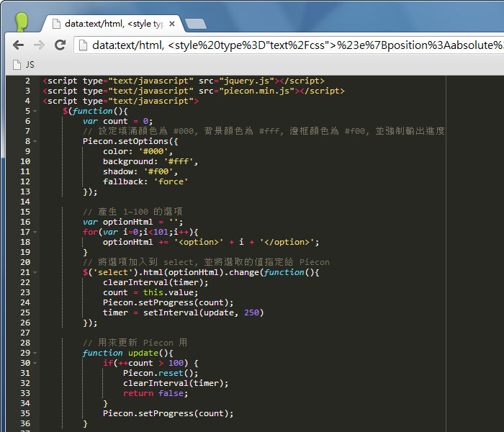Screen dimensions: 504x432
Task: Collapse the for loop at line 17
Action: click(x=35, y=233)
